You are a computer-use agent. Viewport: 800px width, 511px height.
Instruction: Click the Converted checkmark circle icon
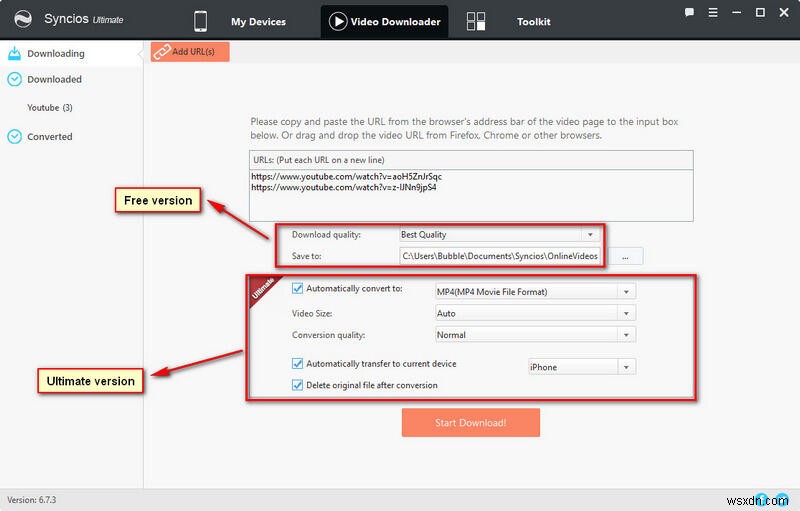click(x=15, y=137)
